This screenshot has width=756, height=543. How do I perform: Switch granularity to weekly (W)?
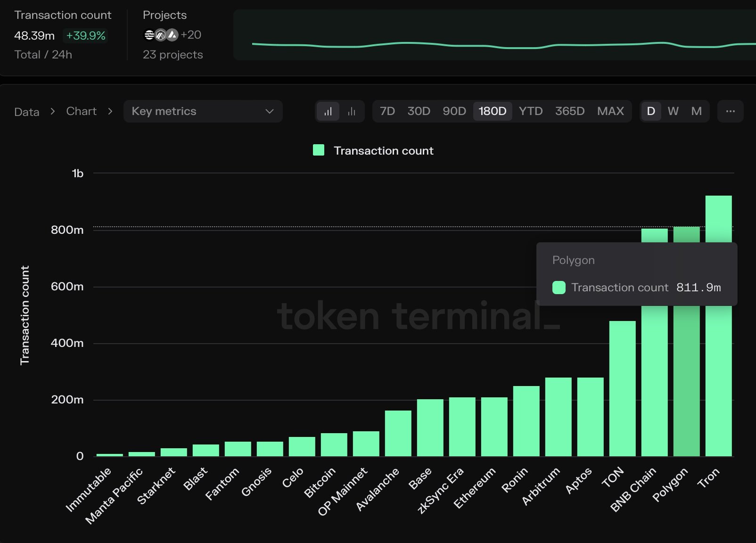click(x=673, y=111)
